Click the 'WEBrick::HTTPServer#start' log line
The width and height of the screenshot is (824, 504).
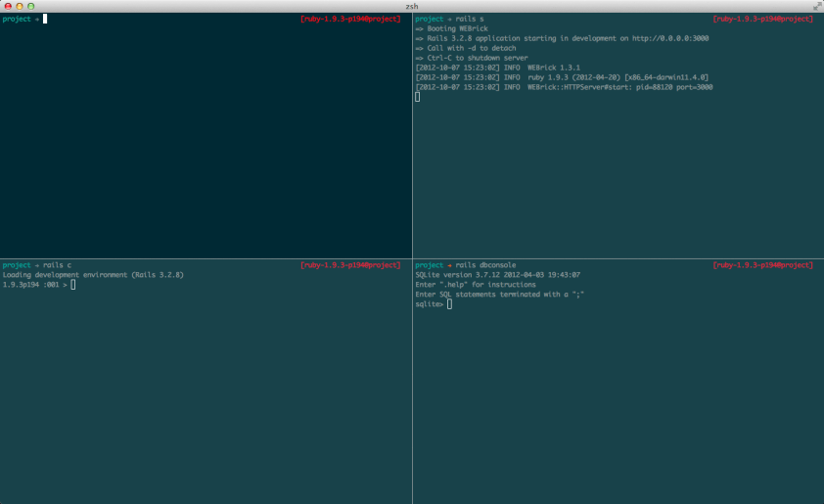[564, 87]
